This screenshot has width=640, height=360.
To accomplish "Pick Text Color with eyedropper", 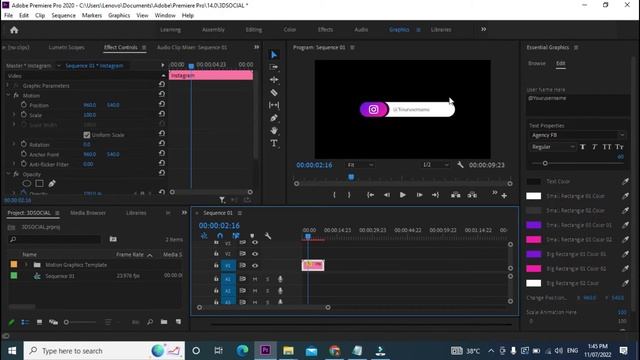I will tap(625, 182).
